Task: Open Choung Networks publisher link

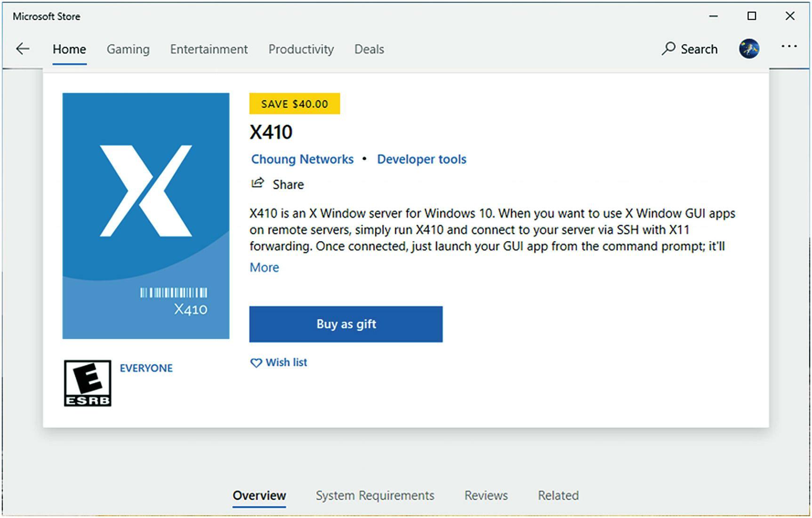Action: (302, 159)
